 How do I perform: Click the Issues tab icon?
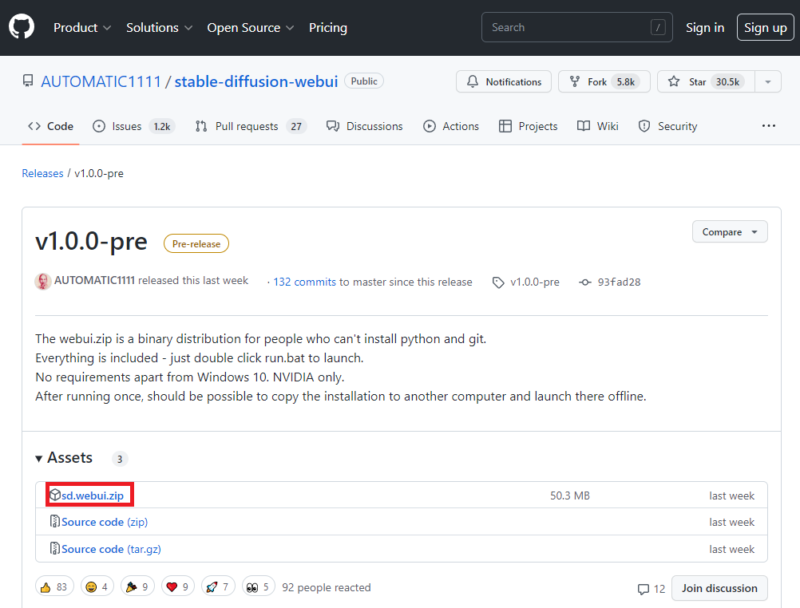click(100, 126)
